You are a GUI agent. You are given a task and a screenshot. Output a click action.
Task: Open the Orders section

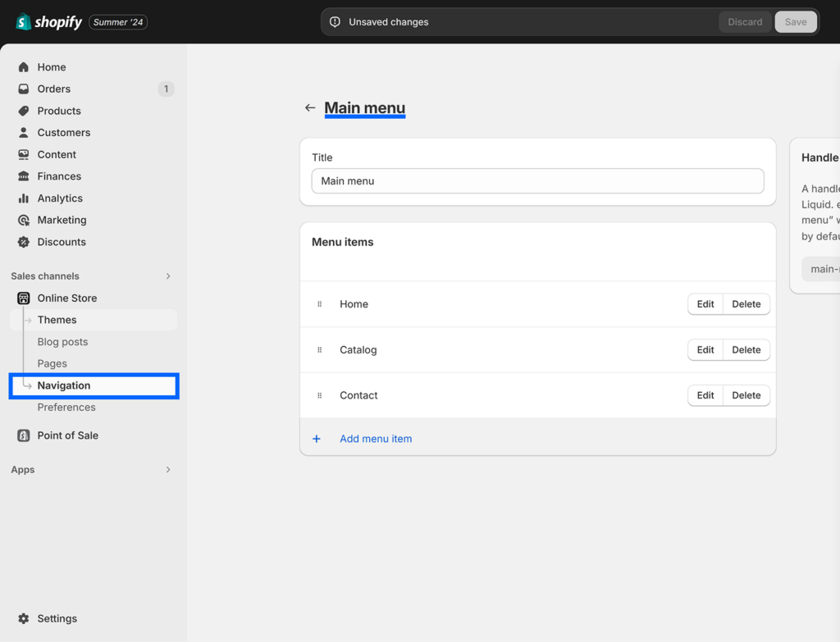[x=53, y=89]
